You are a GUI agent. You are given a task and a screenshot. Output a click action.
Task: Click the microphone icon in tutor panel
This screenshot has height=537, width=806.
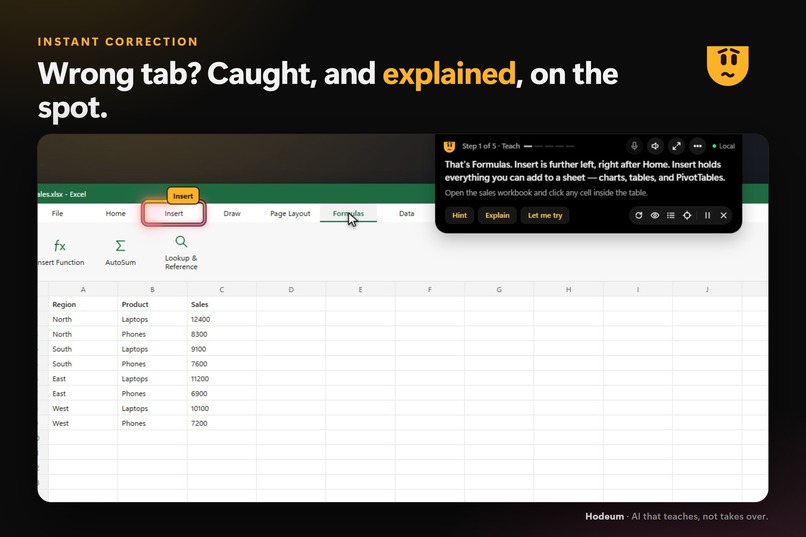click(634, 146)
